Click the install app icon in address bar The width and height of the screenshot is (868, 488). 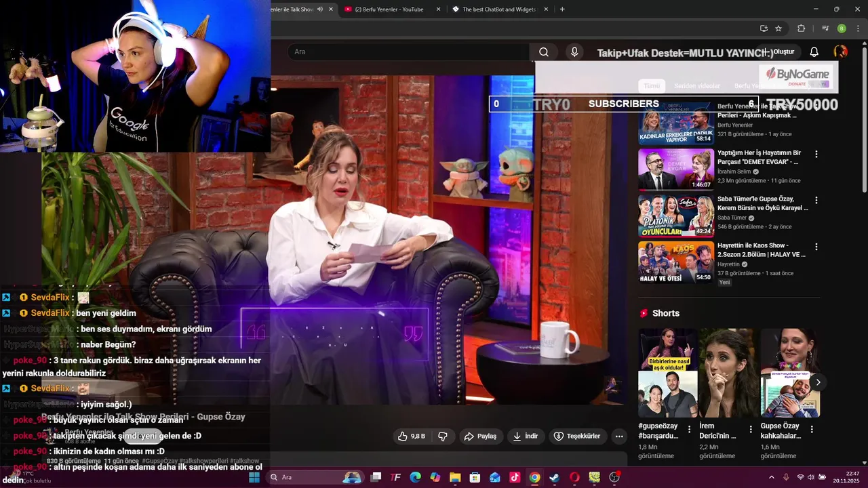click(x=764, y=28)
